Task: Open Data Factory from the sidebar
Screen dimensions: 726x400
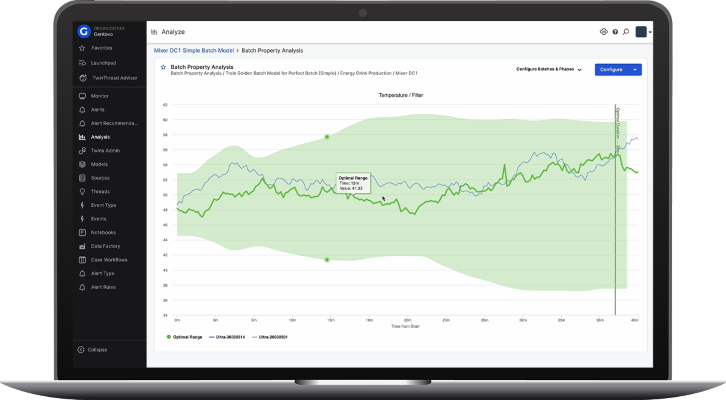Action: click(x=106, y=245)
